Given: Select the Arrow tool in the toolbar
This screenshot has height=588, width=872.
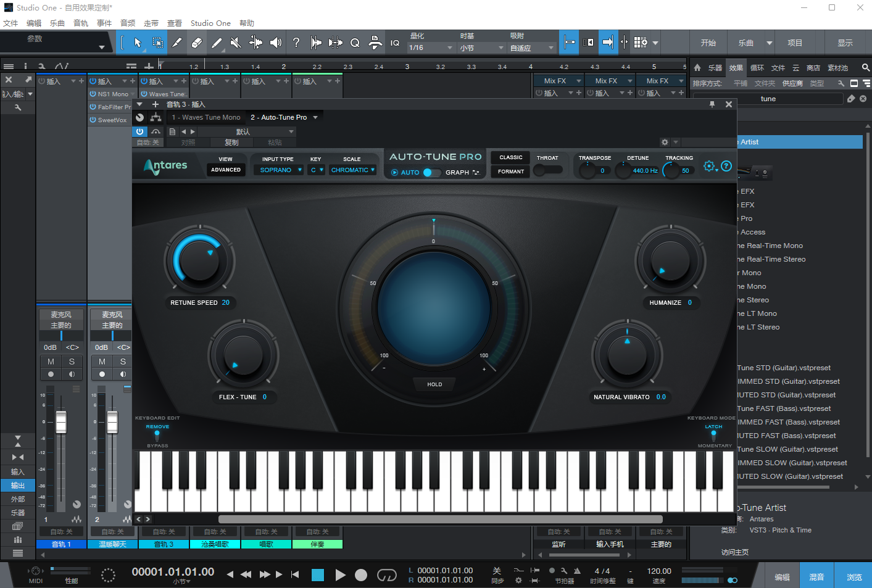Looking at the screenshot, I should [138, 43].
